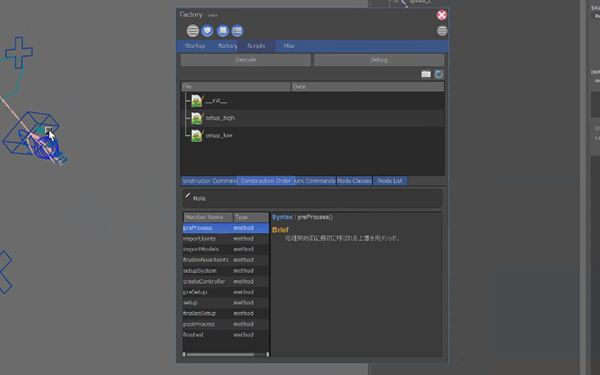
Task: Select the postProcess member row
Action: tap(226, 324)
